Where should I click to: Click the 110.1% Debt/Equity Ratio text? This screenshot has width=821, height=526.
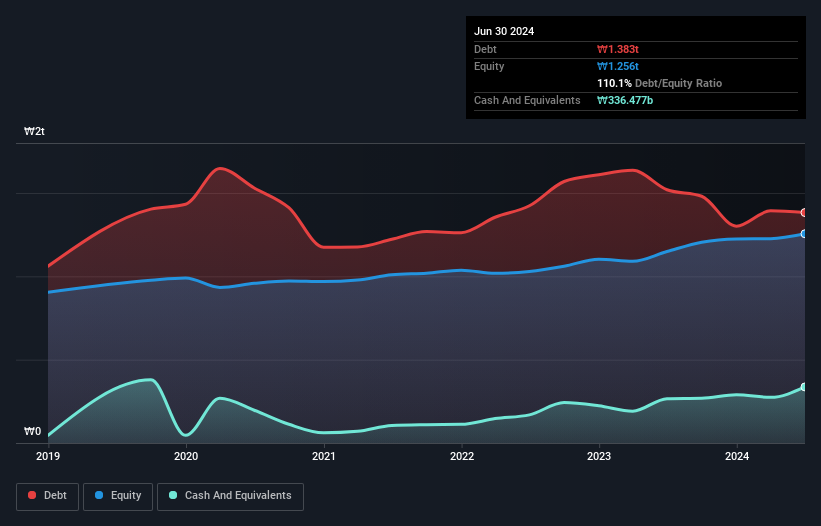point(659,83)
